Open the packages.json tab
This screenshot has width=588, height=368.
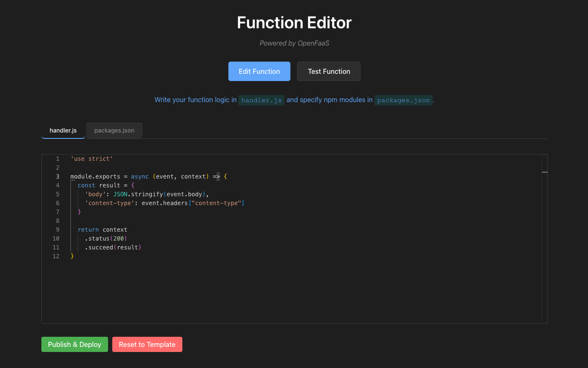click(114, 130)
